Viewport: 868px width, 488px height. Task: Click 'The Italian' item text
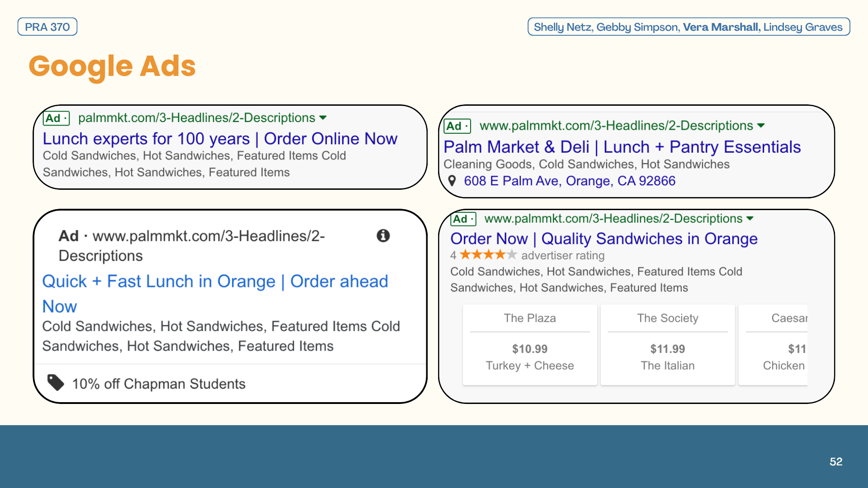tap(668, 366)
